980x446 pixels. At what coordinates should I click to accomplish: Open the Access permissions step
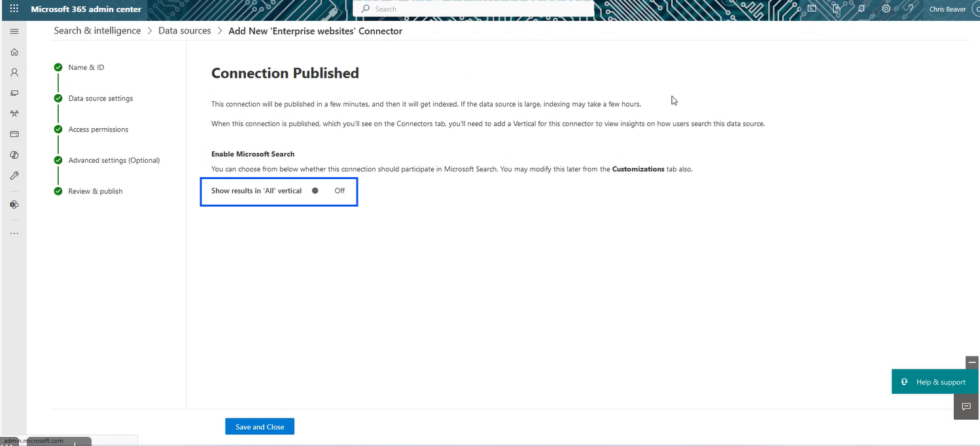pos(98,129)
